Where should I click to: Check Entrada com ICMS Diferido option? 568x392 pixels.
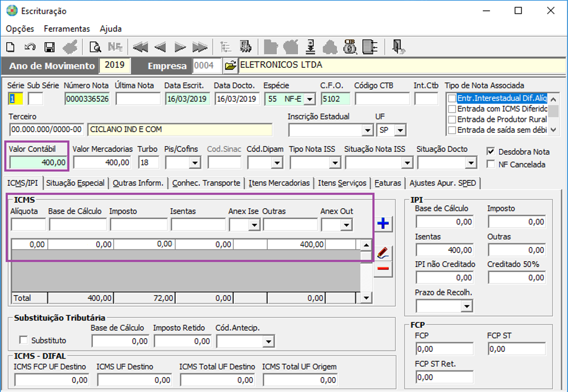[x=452, y=109]
